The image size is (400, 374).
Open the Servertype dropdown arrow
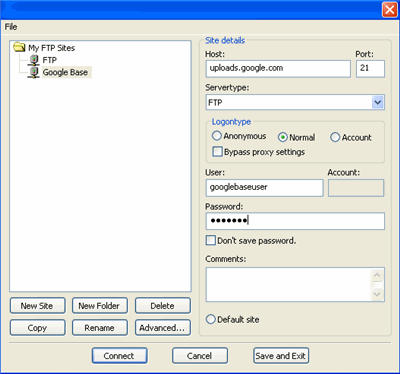378,102
